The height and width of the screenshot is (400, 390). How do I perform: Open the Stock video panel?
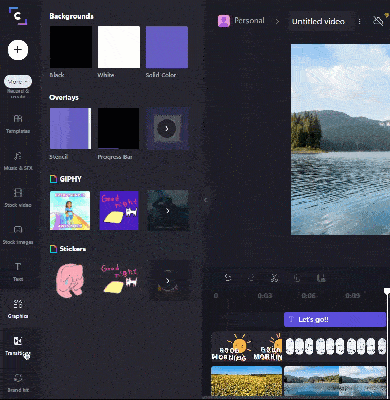18,198
